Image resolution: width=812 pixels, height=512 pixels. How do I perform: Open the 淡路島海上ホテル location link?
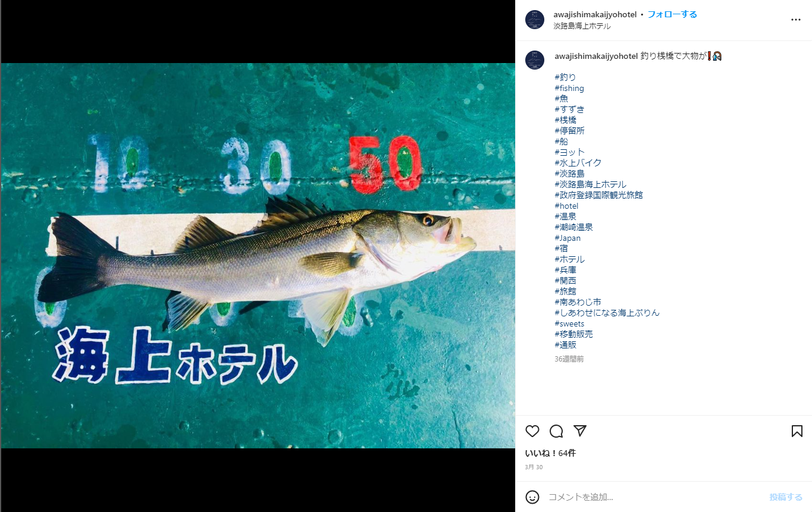click(x=582, y=26)
